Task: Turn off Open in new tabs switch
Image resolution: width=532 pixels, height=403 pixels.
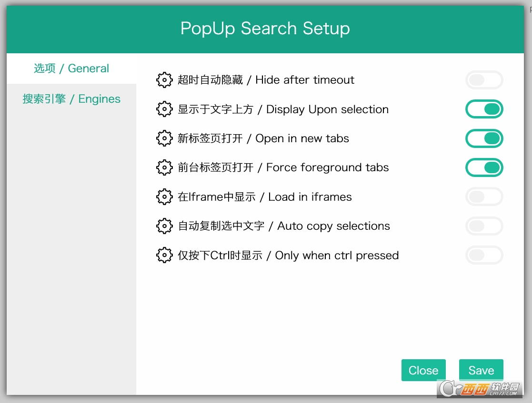Action: (484, 138)
